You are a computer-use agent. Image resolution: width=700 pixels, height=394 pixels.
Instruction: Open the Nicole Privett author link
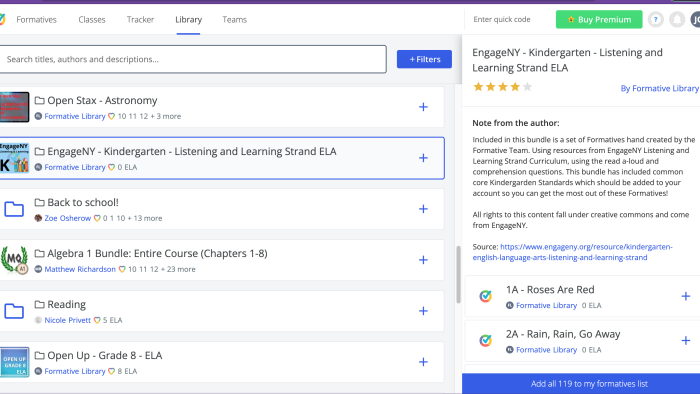67,320
